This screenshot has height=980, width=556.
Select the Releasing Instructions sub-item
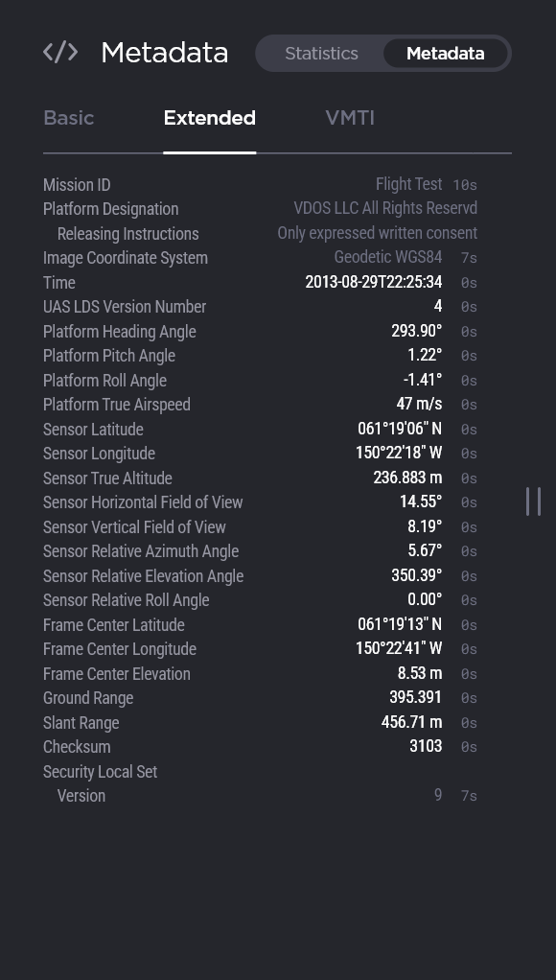tap(128, 234)
